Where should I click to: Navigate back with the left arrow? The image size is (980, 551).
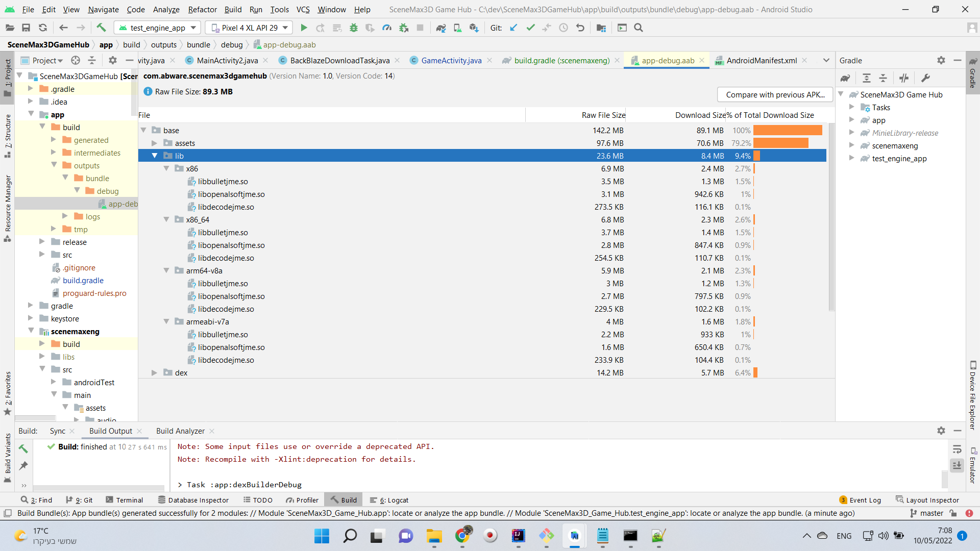[63, 28]
